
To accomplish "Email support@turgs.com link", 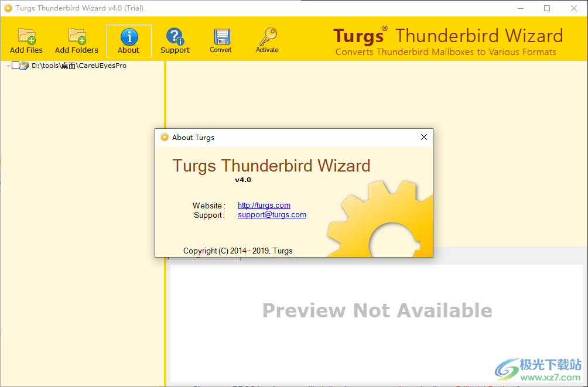I will (x=272, y=214).
